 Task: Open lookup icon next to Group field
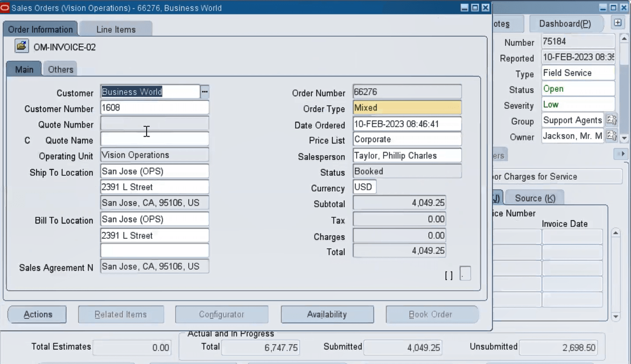(x=611, y=120)
